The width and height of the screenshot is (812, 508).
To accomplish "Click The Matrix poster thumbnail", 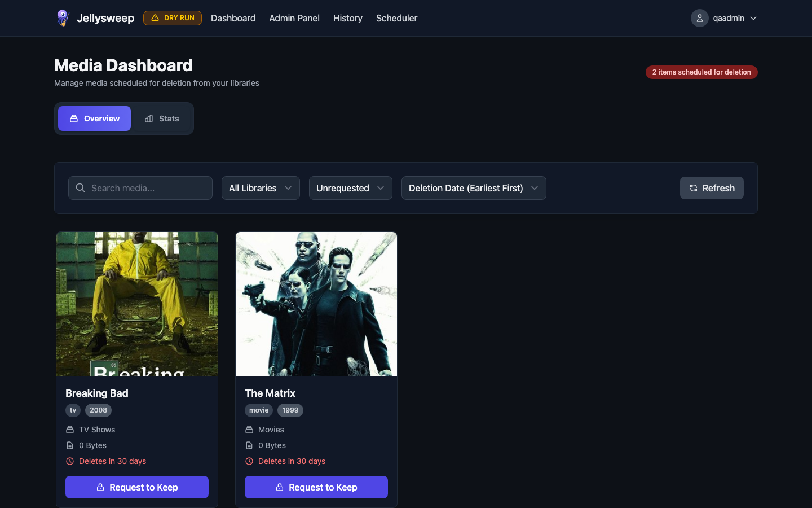I will (316, 304).
